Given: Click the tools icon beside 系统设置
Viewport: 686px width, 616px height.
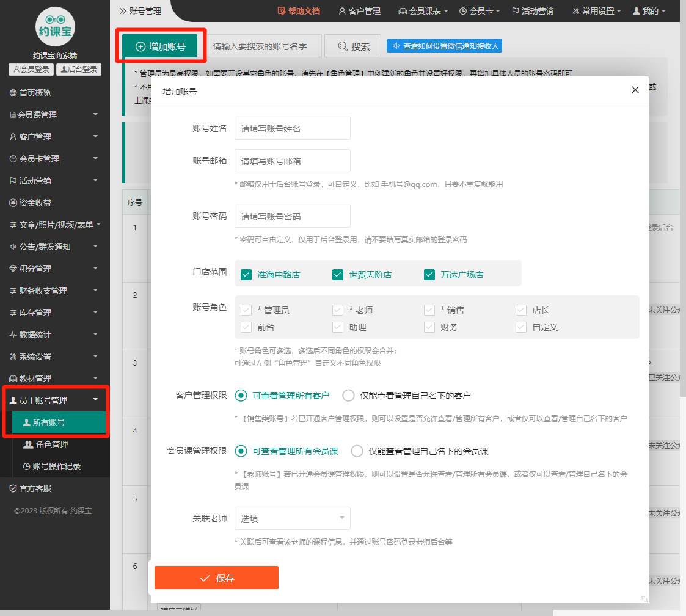Looking at the screenshot, I should coord(13,357).
